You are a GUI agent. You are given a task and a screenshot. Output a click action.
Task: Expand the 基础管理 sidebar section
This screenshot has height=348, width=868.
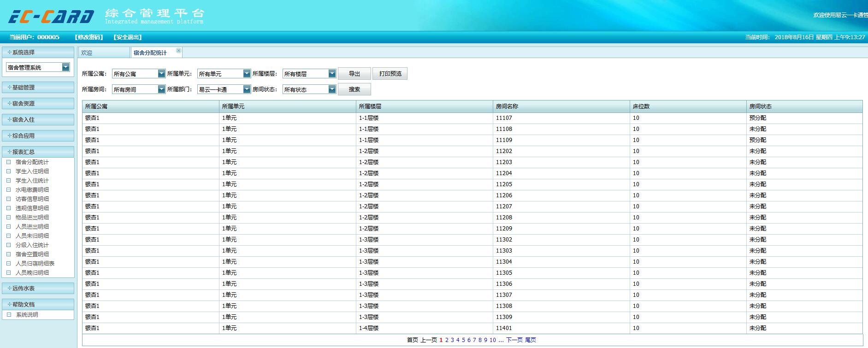coord(38,87)
